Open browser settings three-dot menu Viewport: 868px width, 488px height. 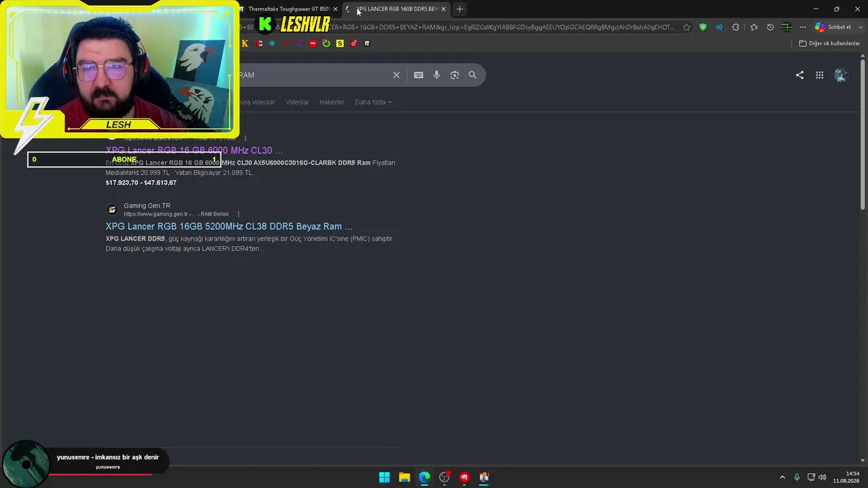pos(803,27)
